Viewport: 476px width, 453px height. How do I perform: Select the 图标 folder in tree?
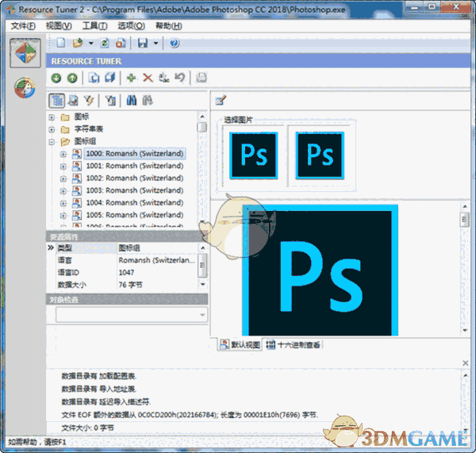click(81, 117)
